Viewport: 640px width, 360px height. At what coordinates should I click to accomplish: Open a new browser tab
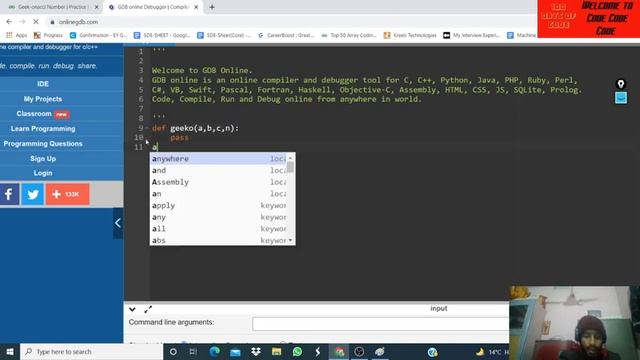(x=212, y=7)
